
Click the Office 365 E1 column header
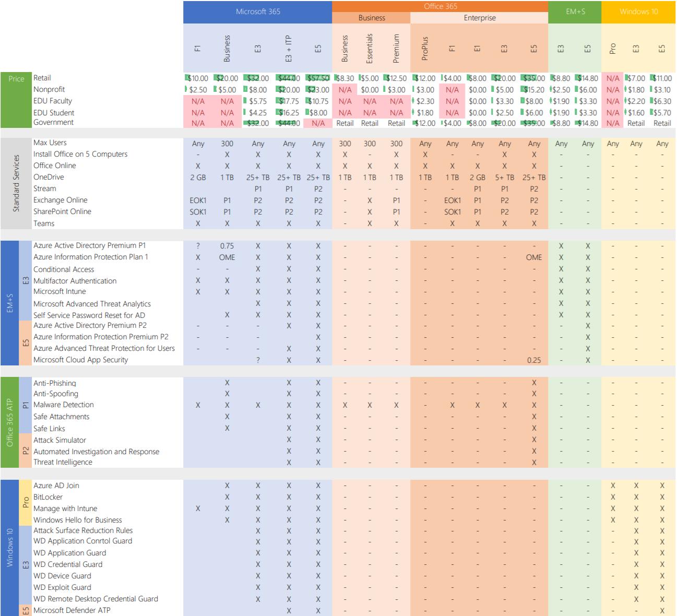(x=477, y=49)
